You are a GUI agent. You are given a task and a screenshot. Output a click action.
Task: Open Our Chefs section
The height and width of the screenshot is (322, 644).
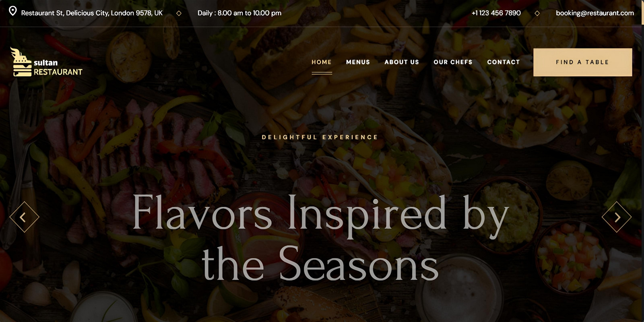453,62
